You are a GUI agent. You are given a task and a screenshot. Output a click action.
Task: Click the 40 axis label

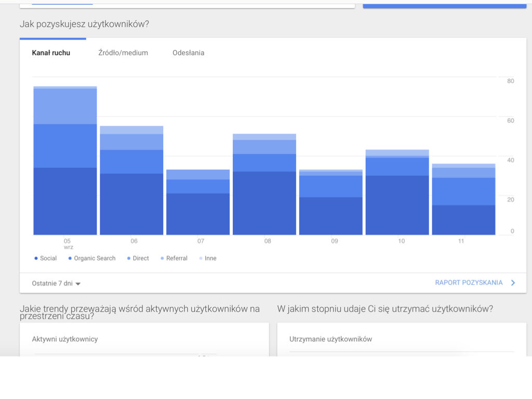(x=510, y=160)
